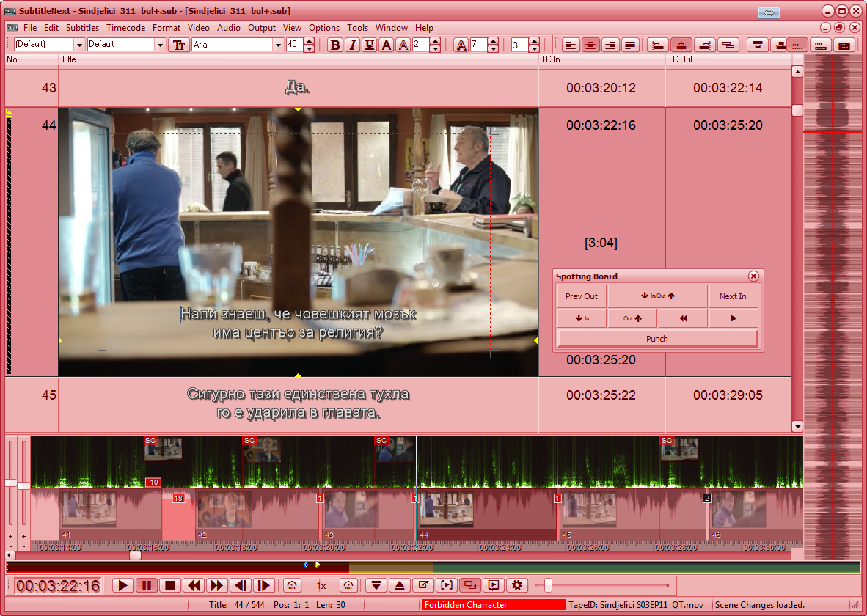Viewport: 867px width, 616px height.
Task: Set In point on Spotting Board
Action: click(582, 318)
